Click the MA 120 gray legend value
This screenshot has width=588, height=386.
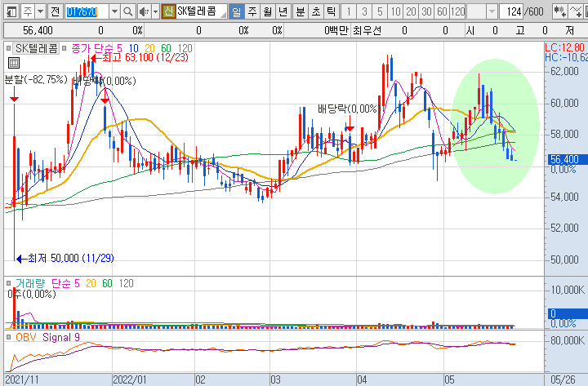(x=185, y=48)
